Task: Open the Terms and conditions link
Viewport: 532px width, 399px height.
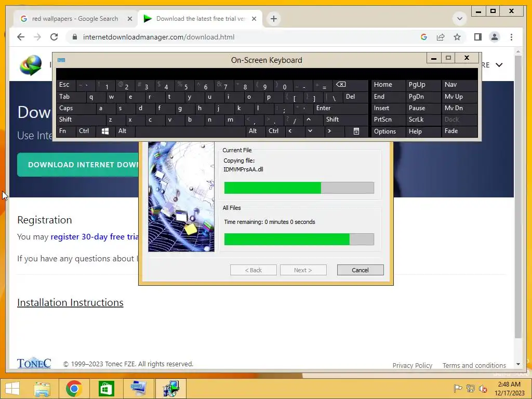Action: click(x=474, y=365)
